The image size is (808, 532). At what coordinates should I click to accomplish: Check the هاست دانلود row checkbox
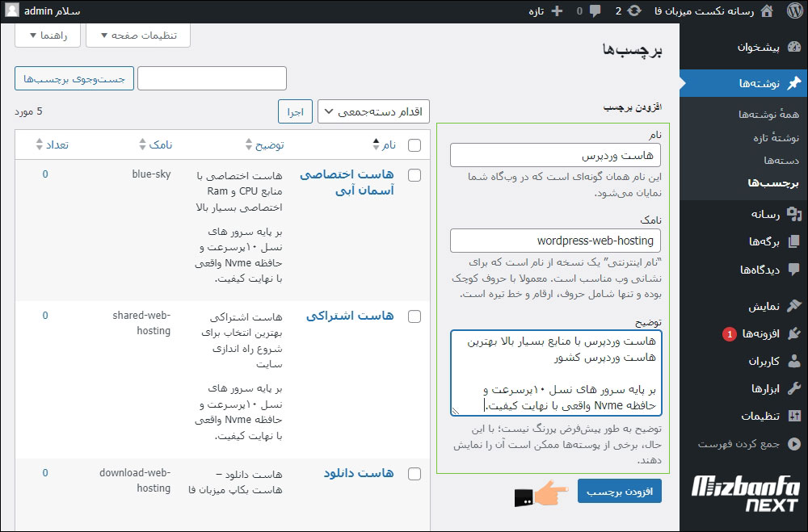[415, 473]
